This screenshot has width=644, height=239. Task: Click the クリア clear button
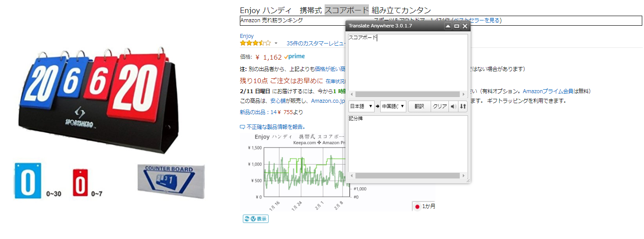coord(440,106)
